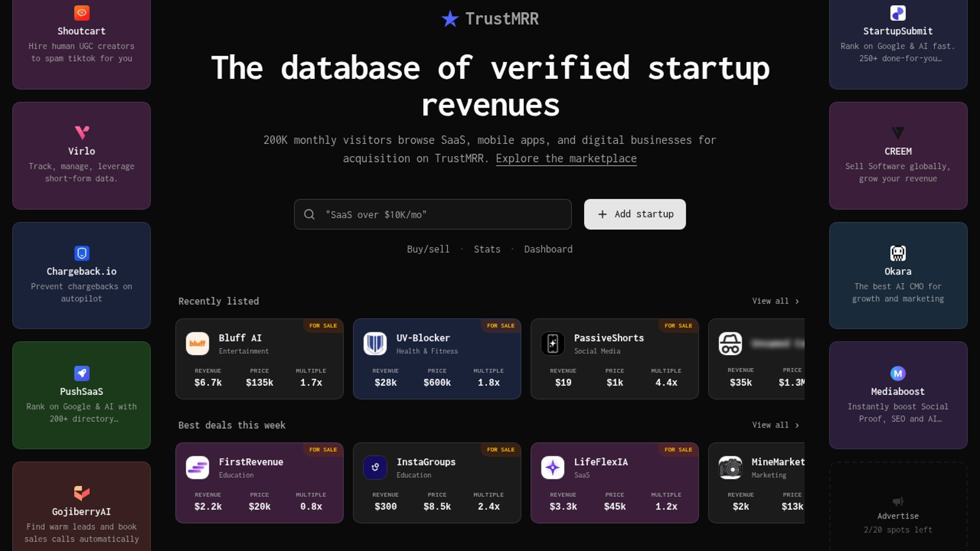The image size is (980, 551).
Task: Click the PassiveShorts logo
Action: coord(553,344)
